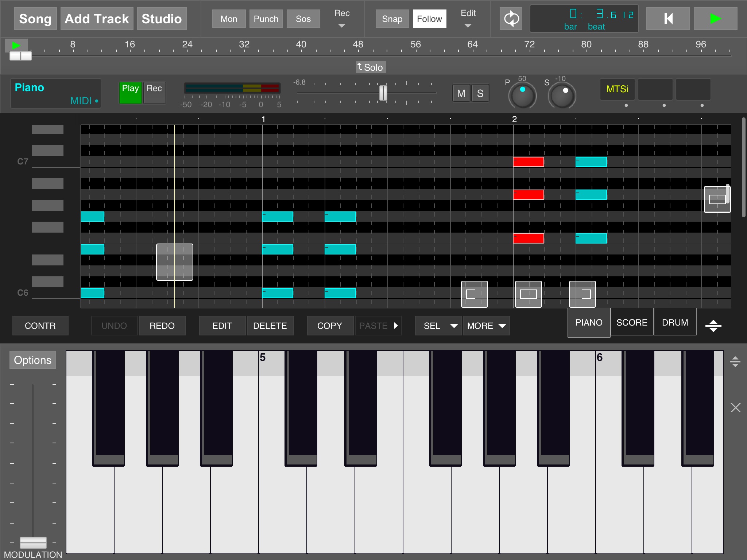747x560 pixels.
Task: Open the MTSi instrument slot
Action: (x=617, y=89)
